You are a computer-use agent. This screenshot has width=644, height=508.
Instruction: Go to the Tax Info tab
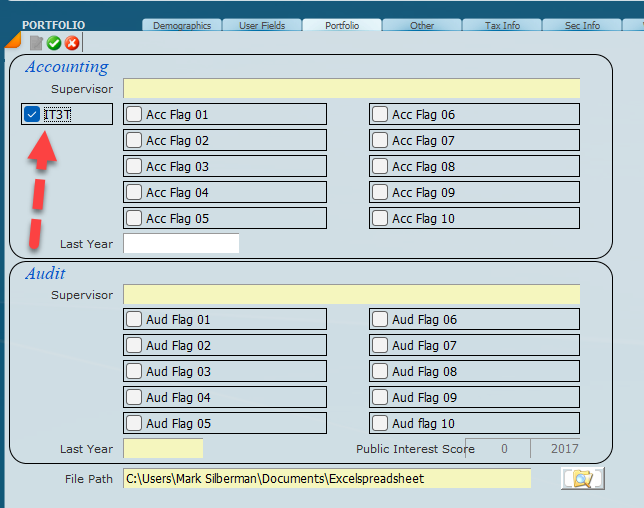(x=502, y=26)
